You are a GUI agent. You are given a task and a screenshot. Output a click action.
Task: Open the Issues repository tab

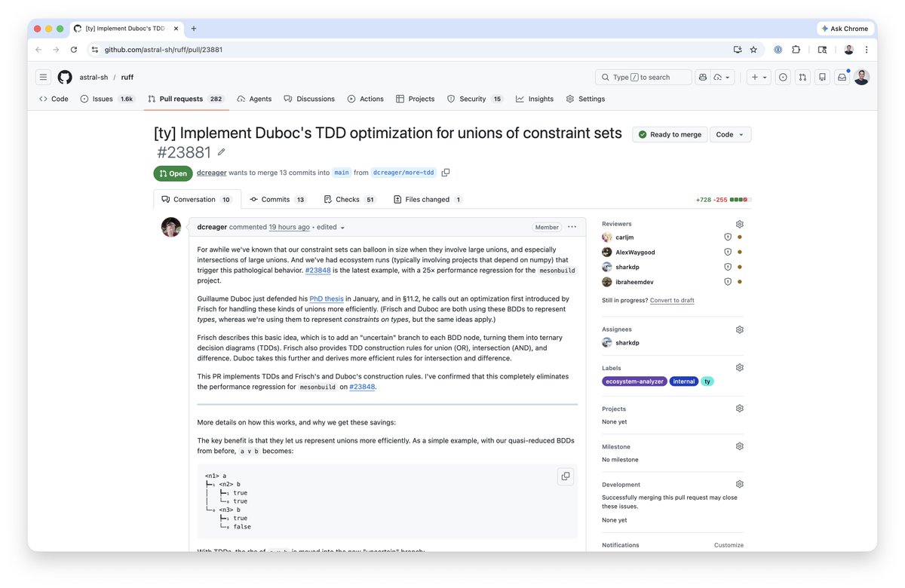point(107,99)
